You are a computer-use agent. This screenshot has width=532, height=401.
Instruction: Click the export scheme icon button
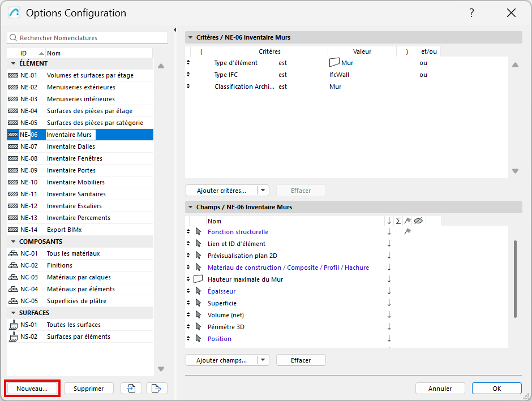click(x=157, y=389)
